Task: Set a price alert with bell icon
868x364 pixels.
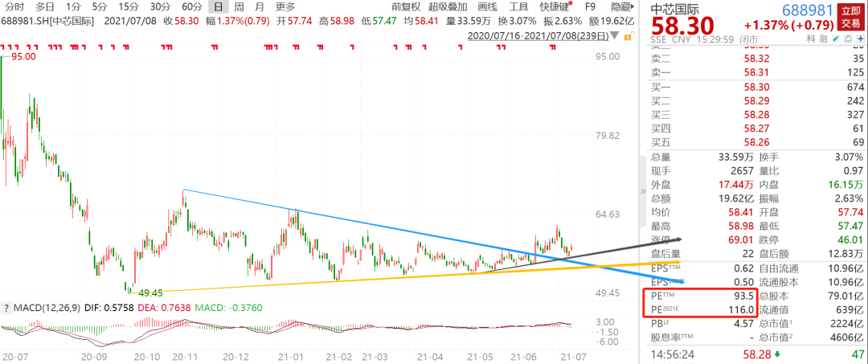Action: click(848, 39)
